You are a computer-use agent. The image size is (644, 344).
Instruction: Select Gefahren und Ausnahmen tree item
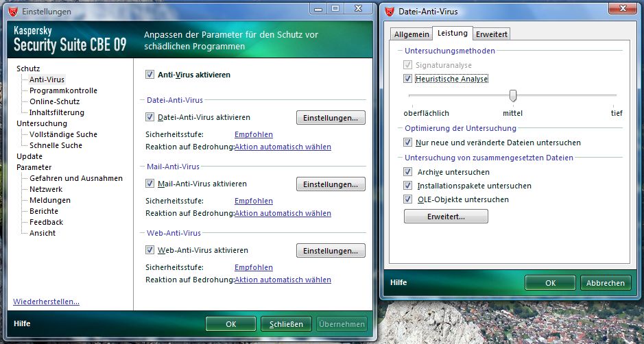(x=76, y=178)
